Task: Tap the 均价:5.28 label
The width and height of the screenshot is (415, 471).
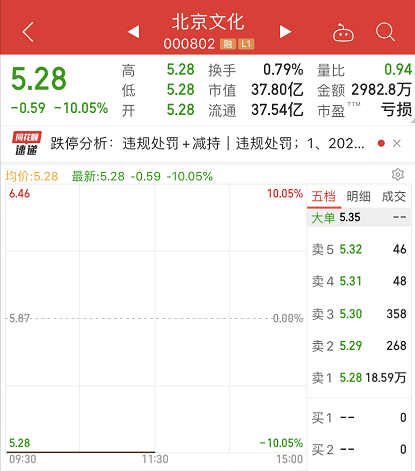Action: pos(32,176)
